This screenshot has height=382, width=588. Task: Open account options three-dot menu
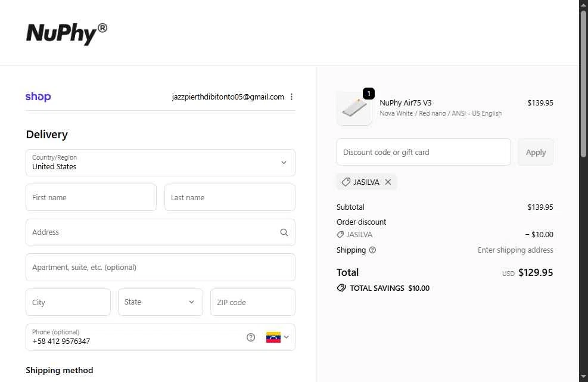(x=291, y=97)
